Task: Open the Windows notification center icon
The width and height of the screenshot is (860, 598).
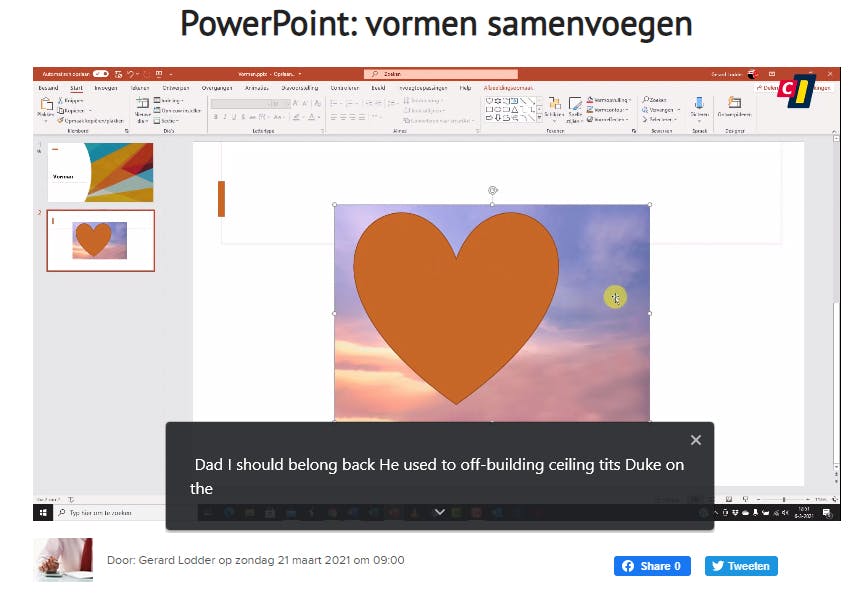Action: pos(826,512)
